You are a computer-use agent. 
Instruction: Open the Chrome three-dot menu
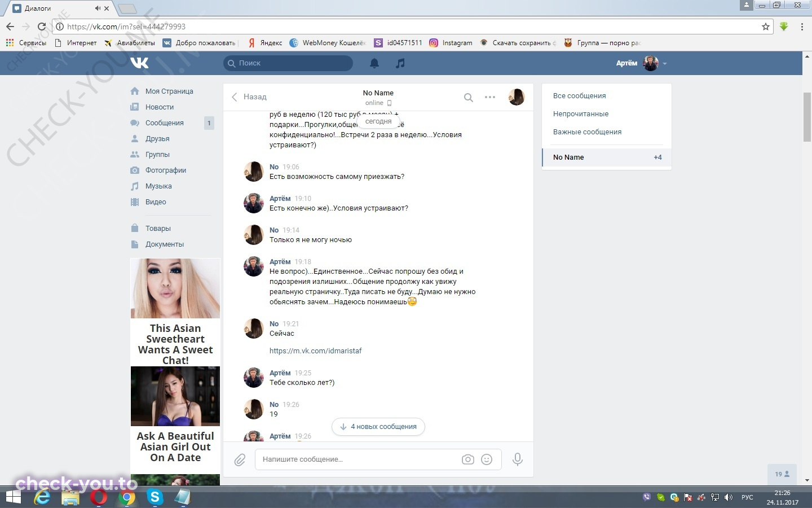pyautogui.click(x=802, y=27)
